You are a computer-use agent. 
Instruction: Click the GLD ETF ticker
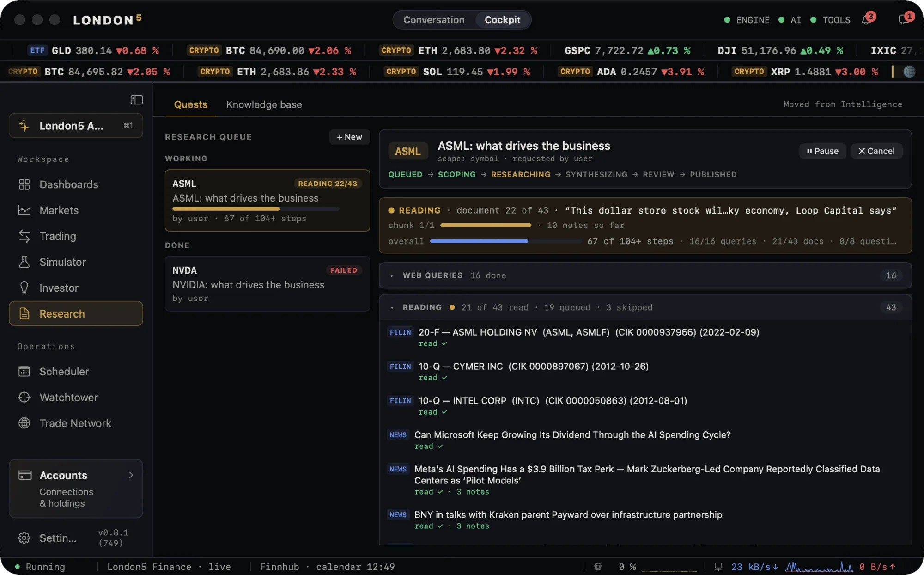coord(93,50)
